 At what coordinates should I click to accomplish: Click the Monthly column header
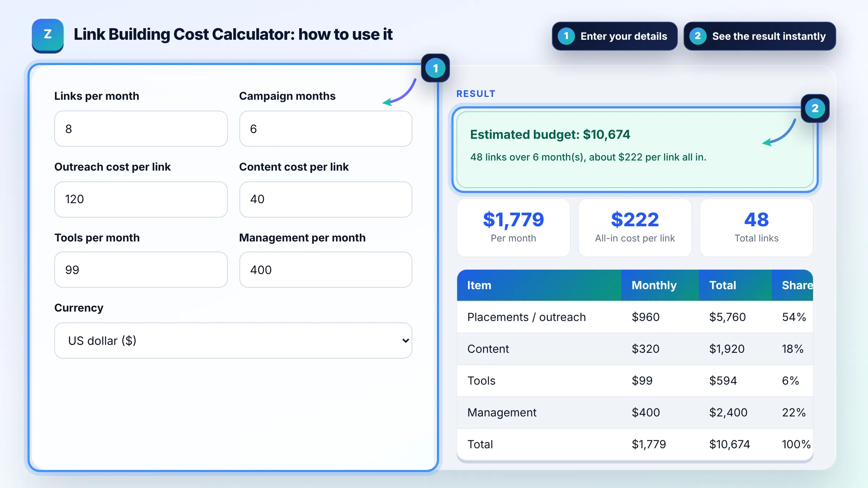point(660,285)
